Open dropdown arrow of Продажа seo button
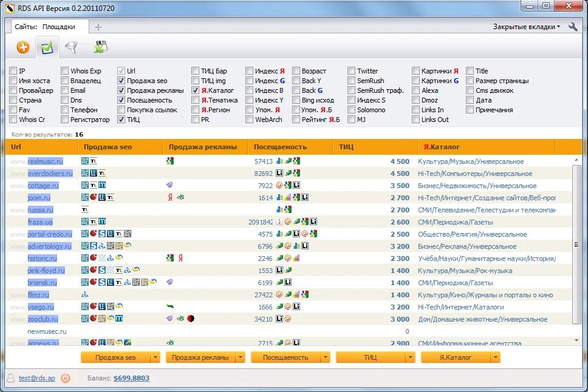Image resolution: width=588 pixels, height=392 pixels. 156,357
